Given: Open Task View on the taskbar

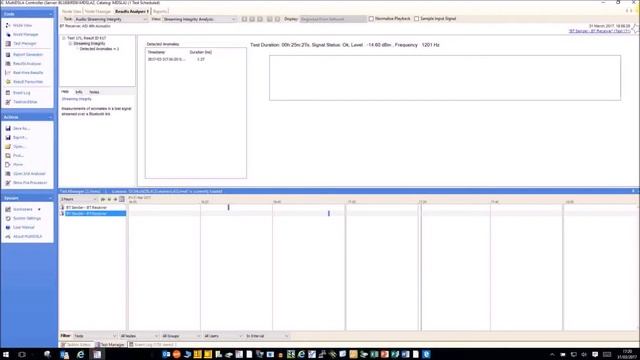Looking at the screenshot, I should tap(22, 354).
